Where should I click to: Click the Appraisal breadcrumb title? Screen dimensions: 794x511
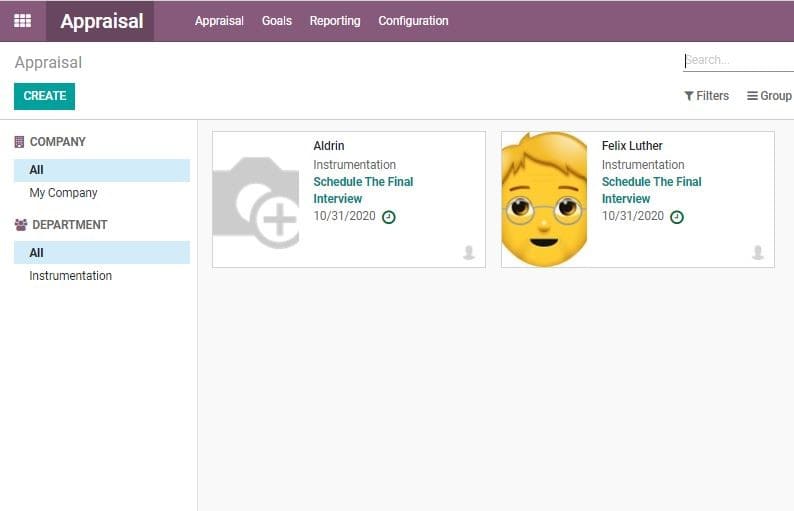click(x=48, y=63)
